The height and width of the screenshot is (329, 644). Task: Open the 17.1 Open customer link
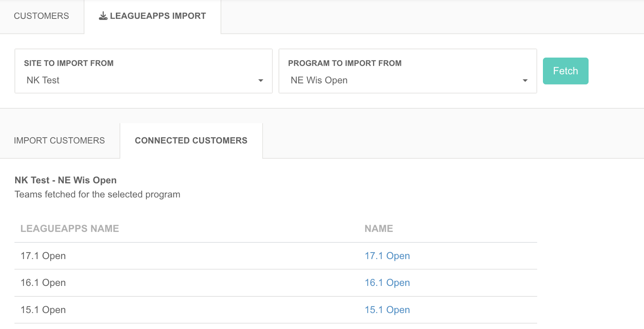[387, 256]
